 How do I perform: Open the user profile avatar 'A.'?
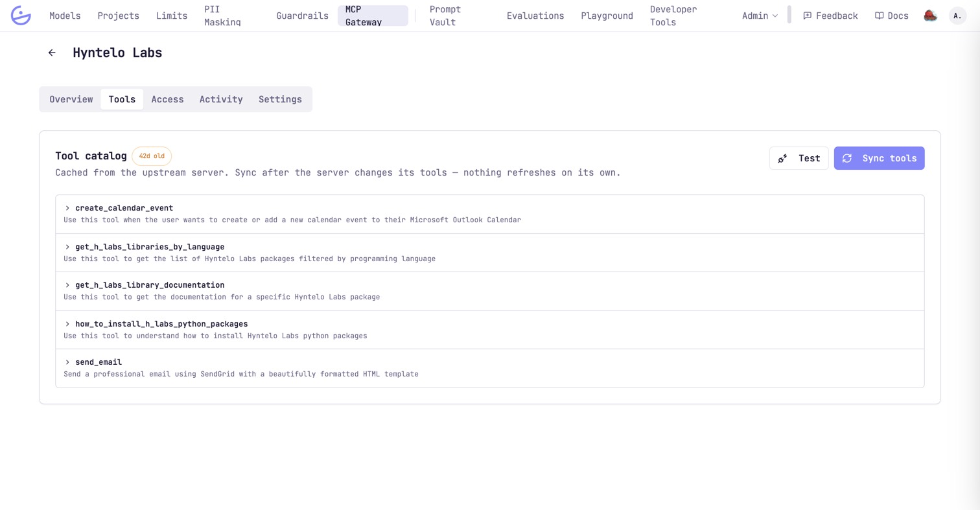coord(957,16)
